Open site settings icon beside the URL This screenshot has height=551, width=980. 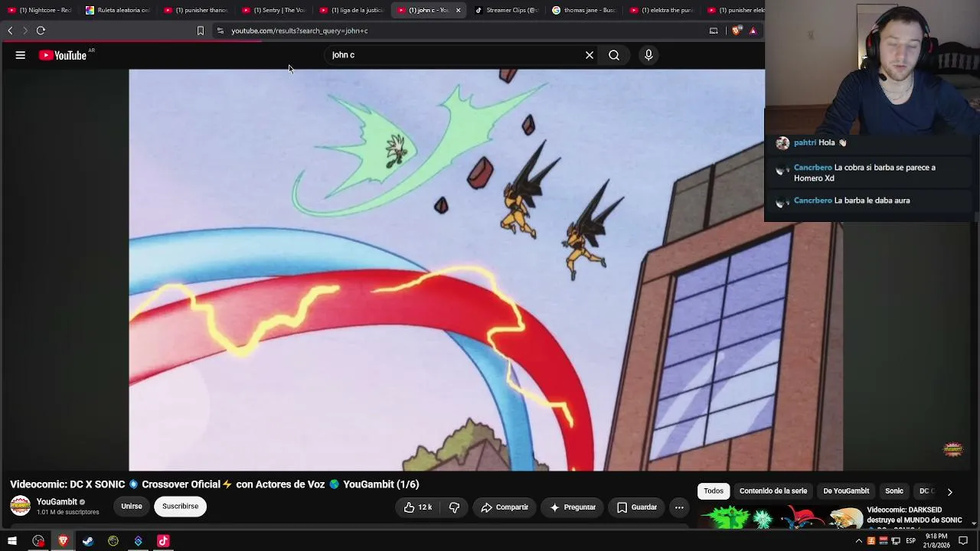click(x=220, y=31)
